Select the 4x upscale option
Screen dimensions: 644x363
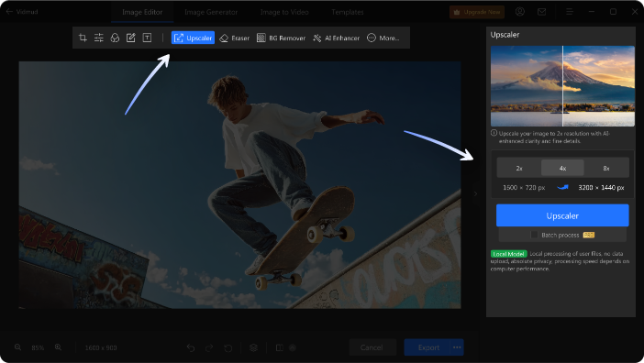click(562, 168)
